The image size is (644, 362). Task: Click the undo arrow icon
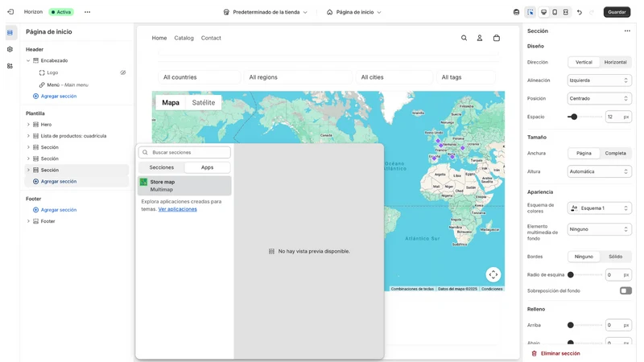(x=580, y=12)
